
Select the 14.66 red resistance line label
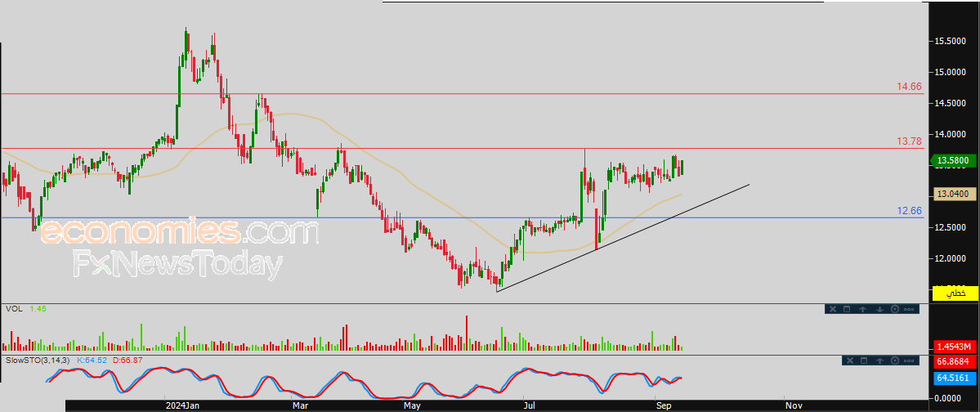tap(910, 87)
